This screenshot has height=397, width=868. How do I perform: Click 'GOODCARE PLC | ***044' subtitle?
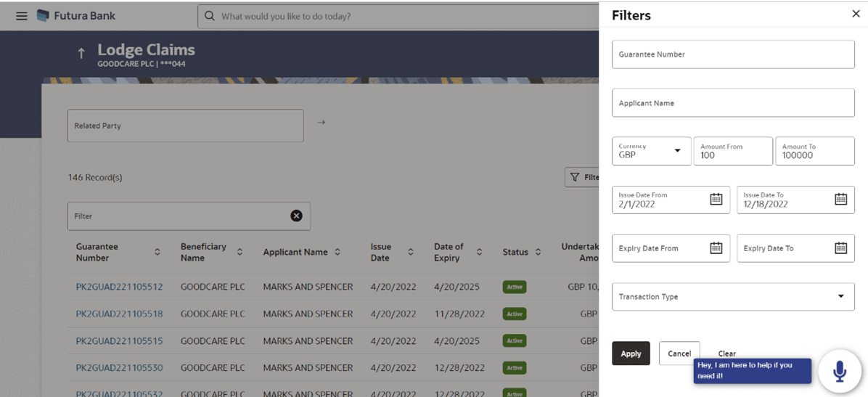pos(142,64)
